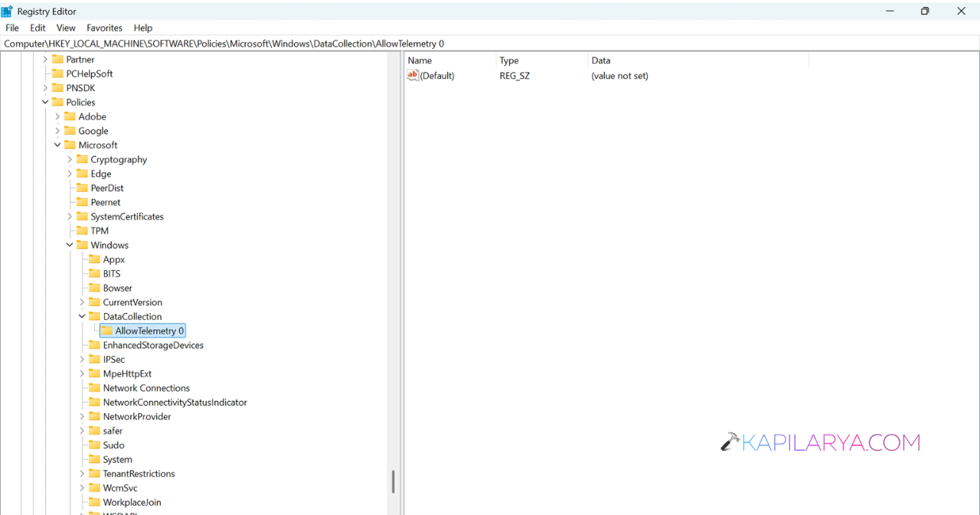The width and height of the screenshot is (980, 515).
Task: Select the TPM key label
Action: 100,230
